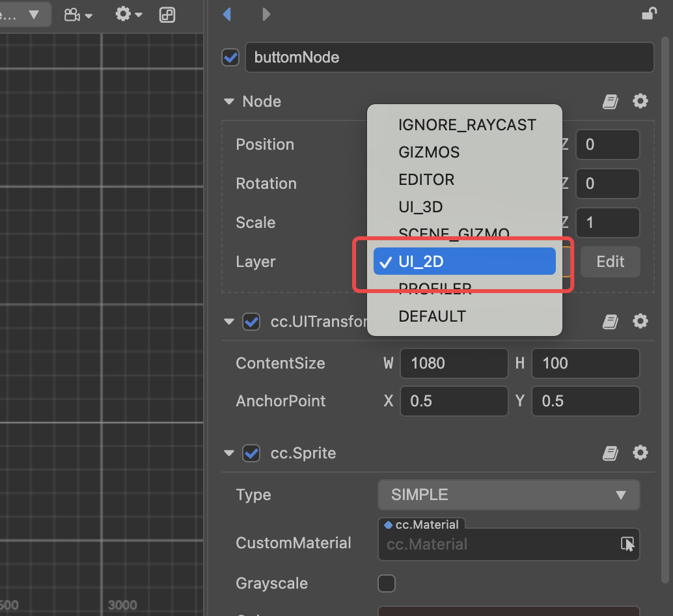Open the cc.UITransform help book icon
Screen dimensions: 673x616
[610, 322]
